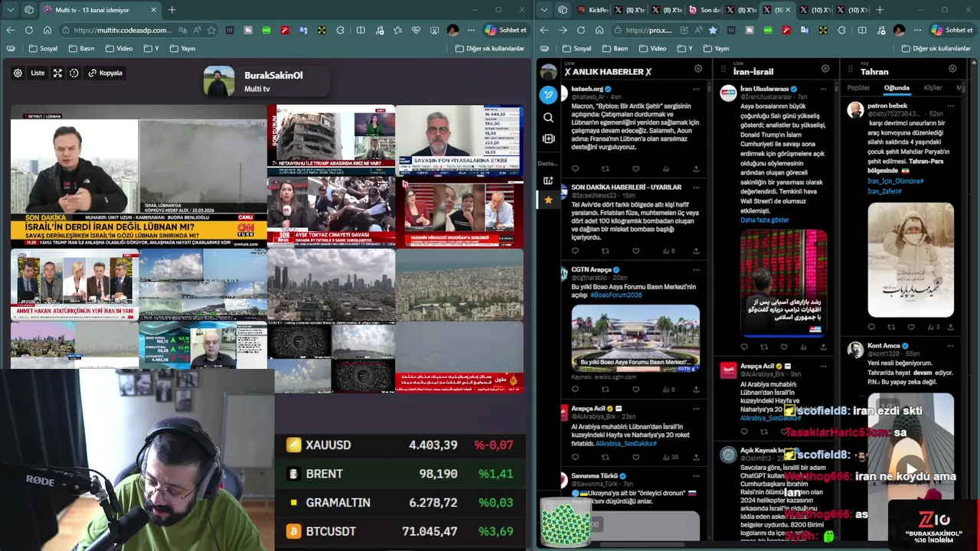Open Yayın bookmarks folder in left browser
This screenshot has height=551, width=980.
click(182, 48)
